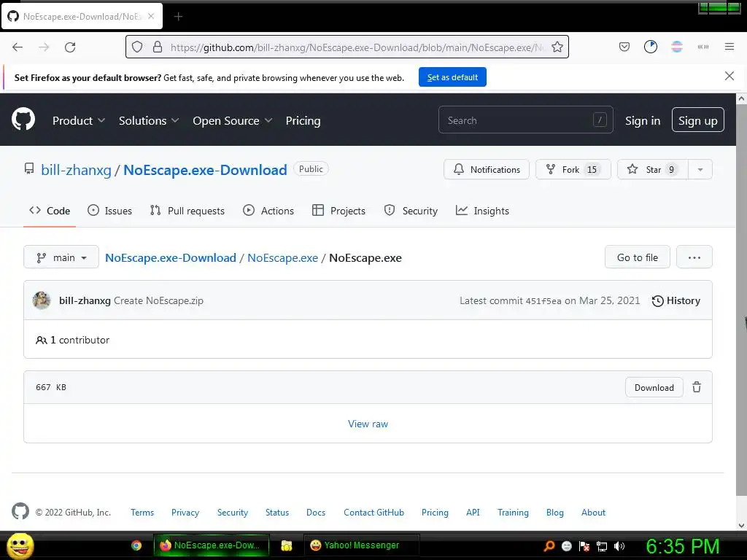Click the search magnifier tray icon
Screen dimensions: 747x560
[549, 546]
